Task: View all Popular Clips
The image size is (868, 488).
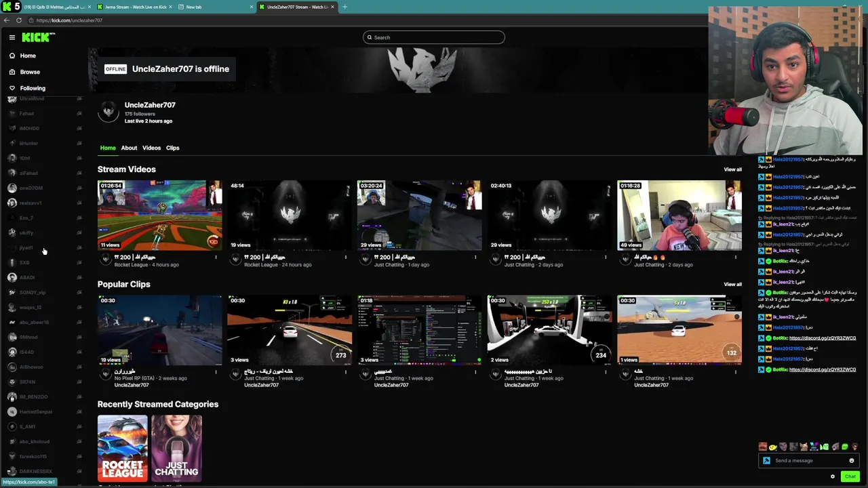Action: [x=732, y=284]
